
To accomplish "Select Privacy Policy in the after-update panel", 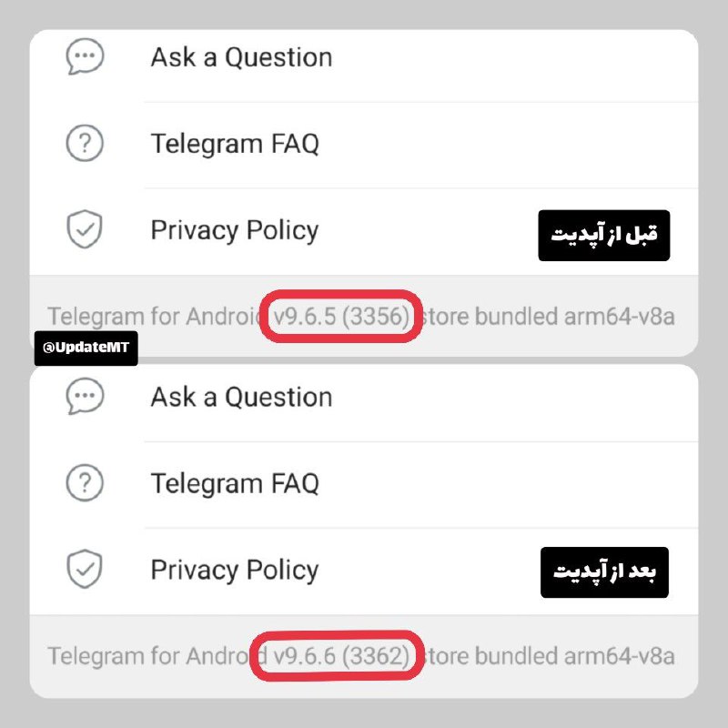I will (x=364, y=571).
